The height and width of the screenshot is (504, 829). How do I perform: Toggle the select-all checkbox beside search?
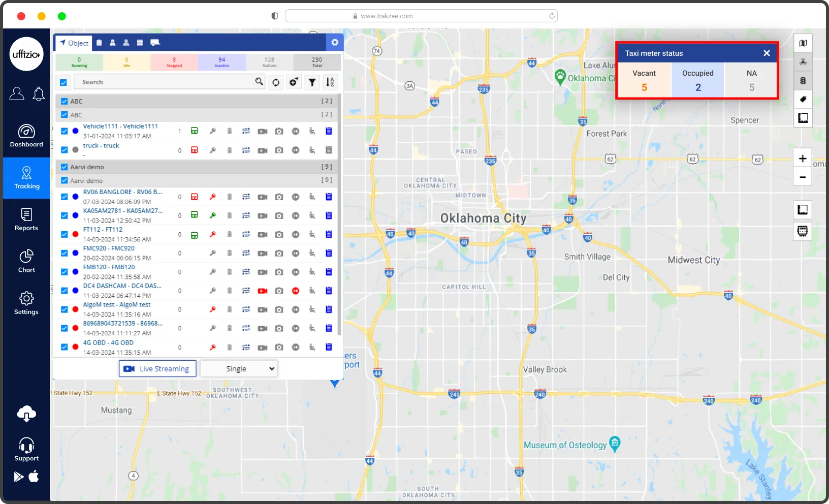click(x=63, y=82)
